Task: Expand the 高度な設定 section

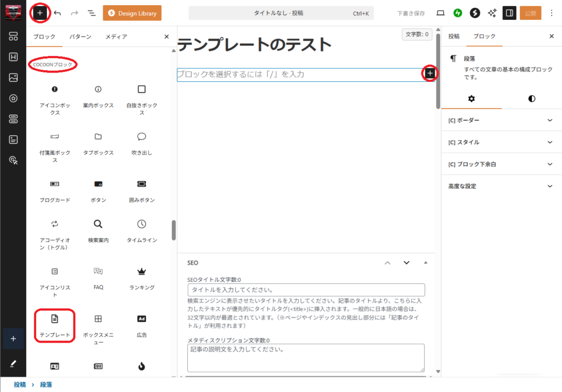Action: [501, 186]
